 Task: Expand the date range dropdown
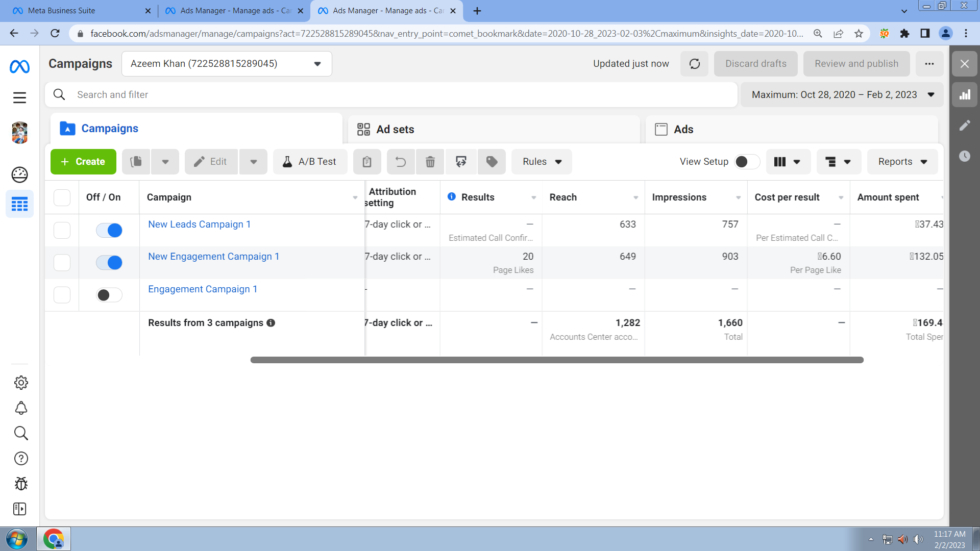click(842, 95)
